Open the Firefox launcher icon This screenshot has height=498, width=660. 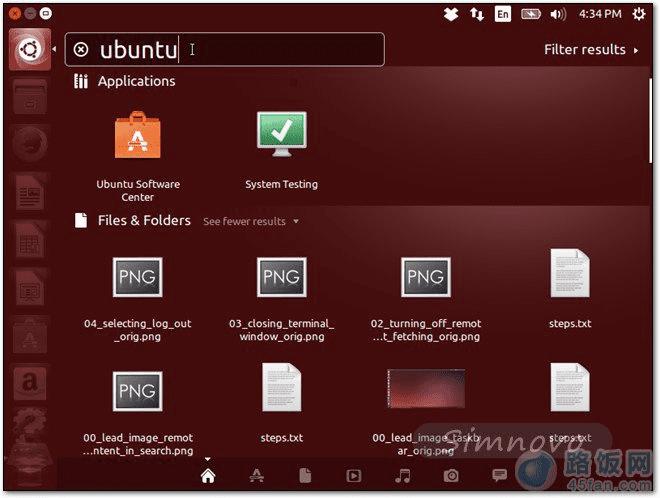tap(29, 144)
